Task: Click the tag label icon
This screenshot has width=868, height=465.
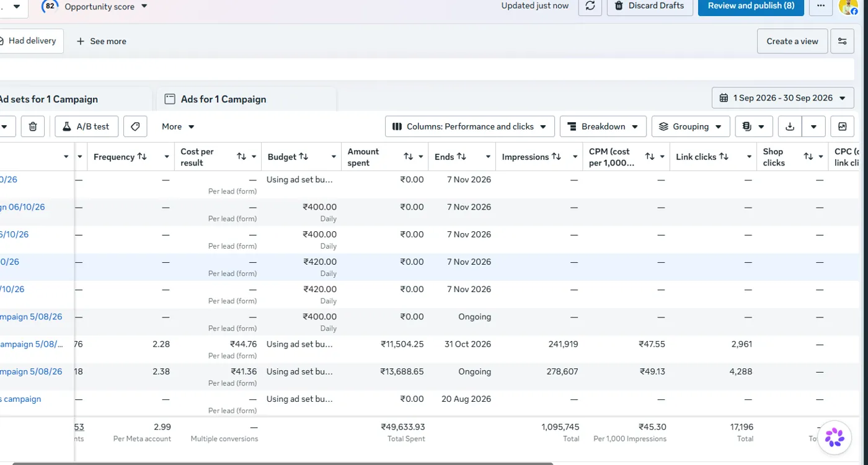Action: (135, 126)
